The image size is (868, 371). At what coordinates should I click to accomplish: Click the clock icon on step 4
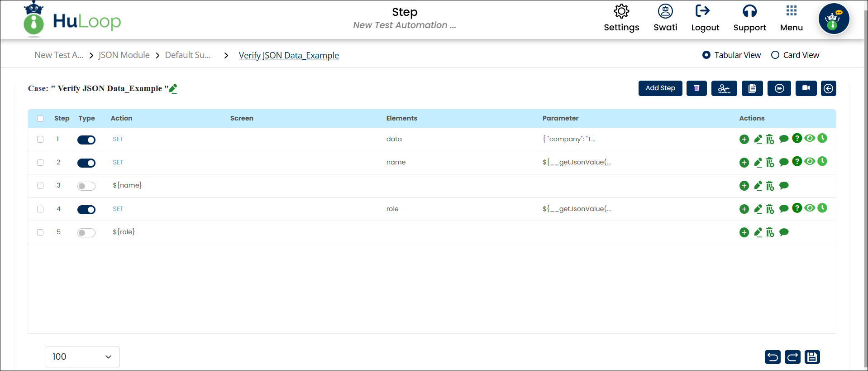tap(822, 208)
